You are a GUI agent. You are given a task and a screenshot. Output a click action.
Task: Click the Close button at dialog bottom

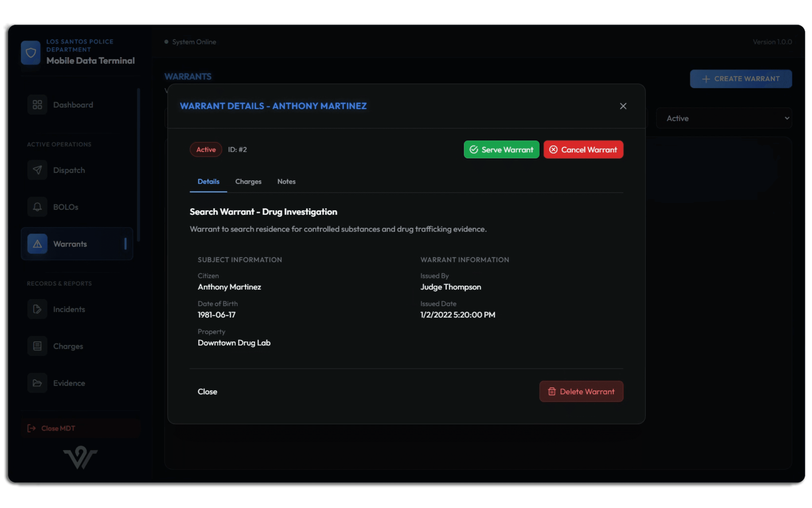207,392
